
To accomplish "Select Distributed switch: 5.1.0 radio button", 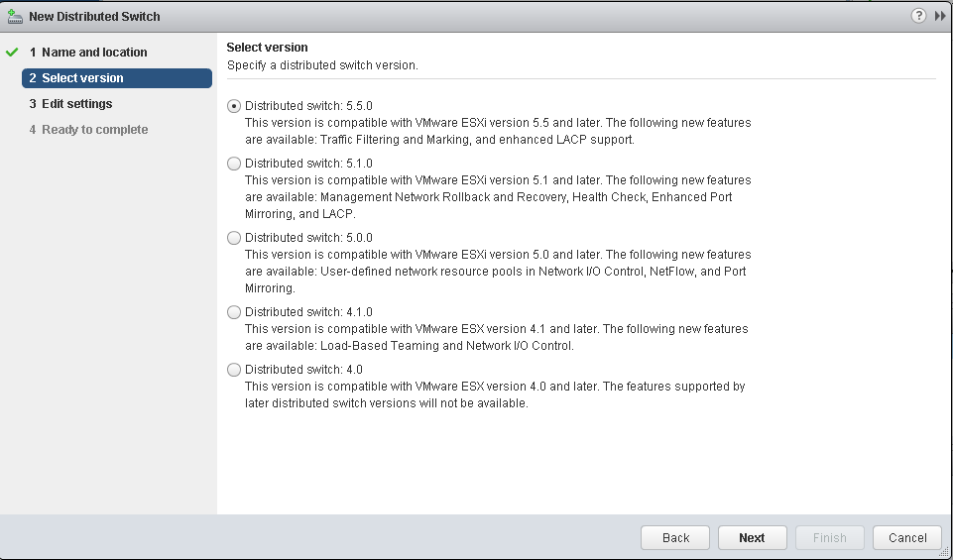I will point(234,164).
